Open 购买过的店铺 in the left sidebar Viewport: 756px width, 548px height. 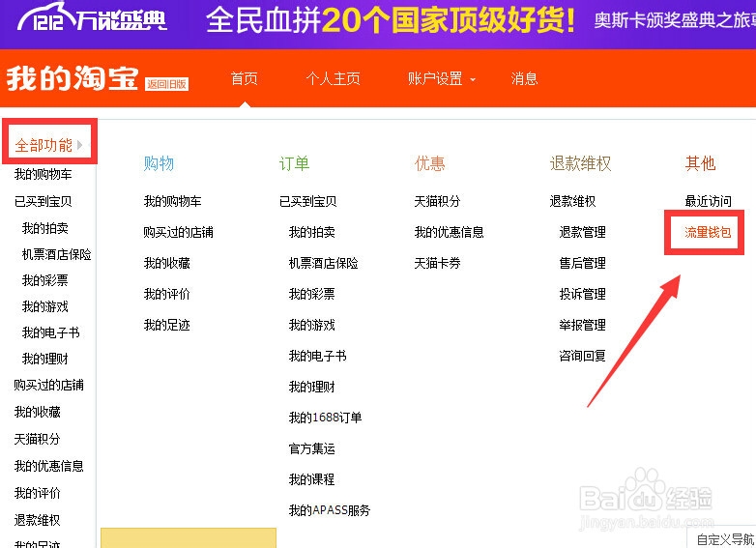(48, 385)
